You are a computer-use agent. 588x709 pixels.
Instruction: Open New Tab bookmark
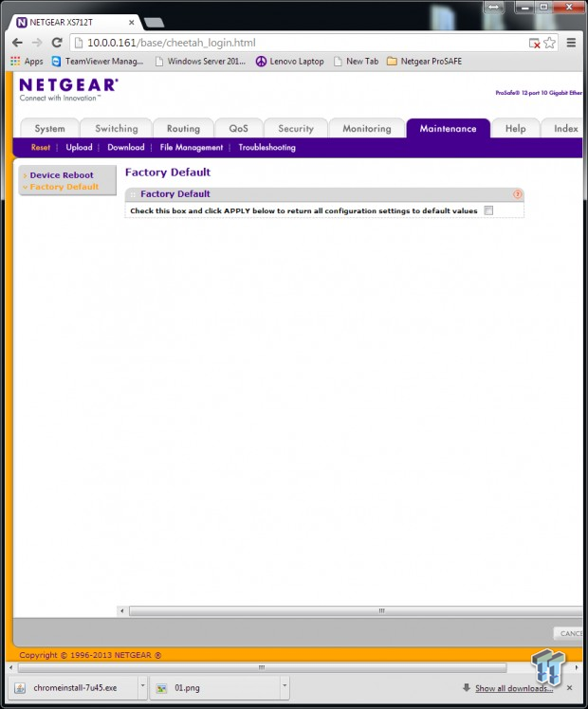click(x=356, y=61)
